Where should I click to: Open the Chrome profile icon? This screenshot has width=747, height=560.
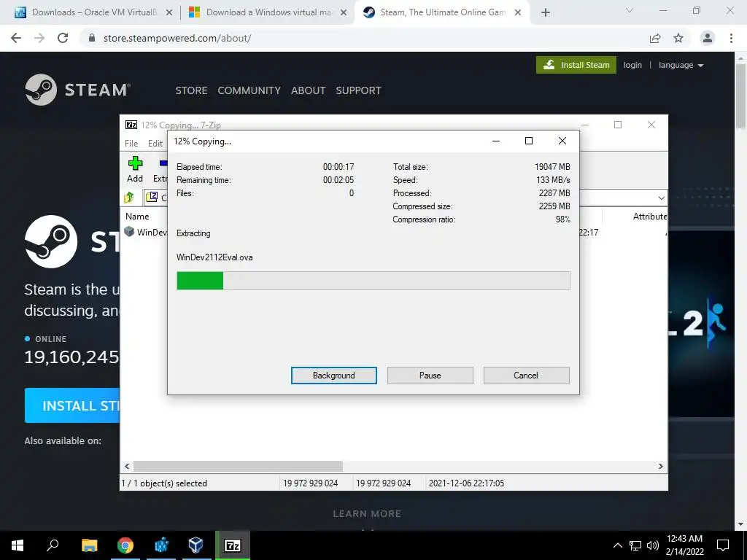[708, 38]
